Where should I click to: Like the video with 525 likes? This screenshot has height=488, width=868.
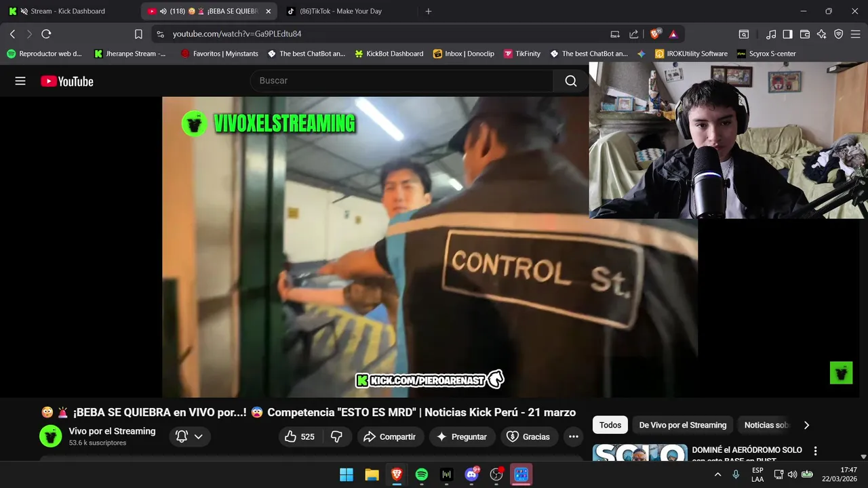299,436
